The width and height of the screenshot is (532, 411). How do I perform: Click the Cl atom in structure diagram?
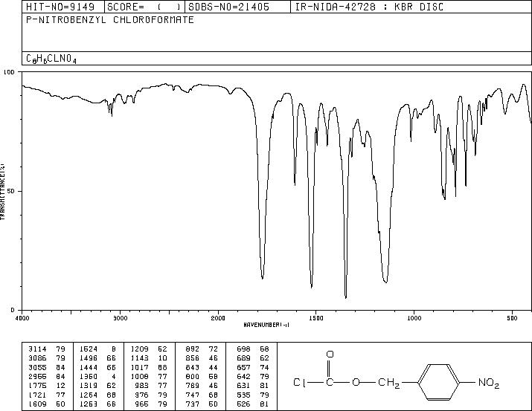coord(299,383)
